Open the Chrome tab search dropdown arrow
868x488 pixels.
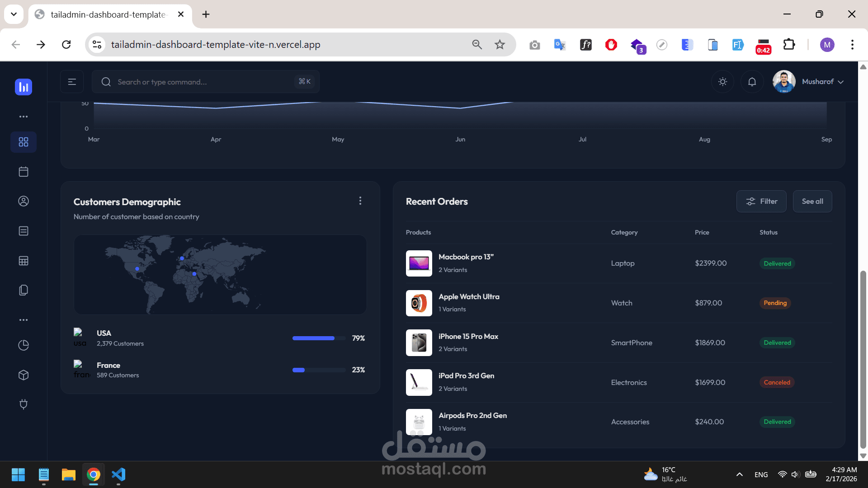click(x=14, y=14)
